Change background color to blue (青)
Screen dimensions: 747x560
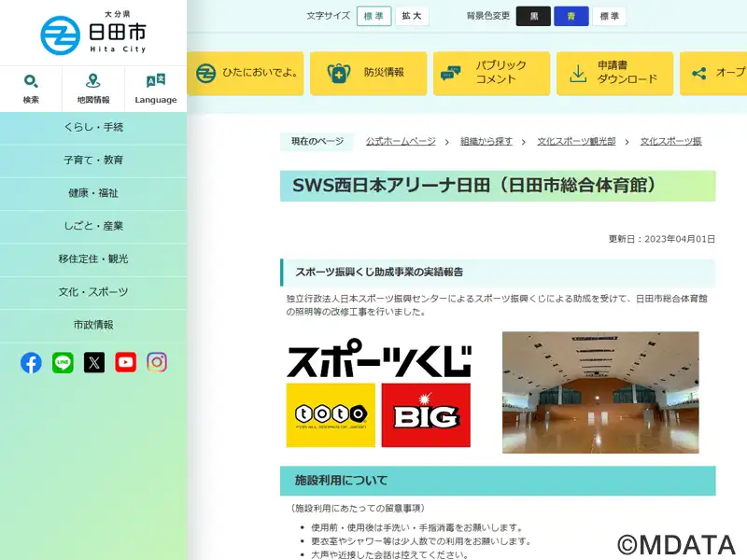click(571, 16)
